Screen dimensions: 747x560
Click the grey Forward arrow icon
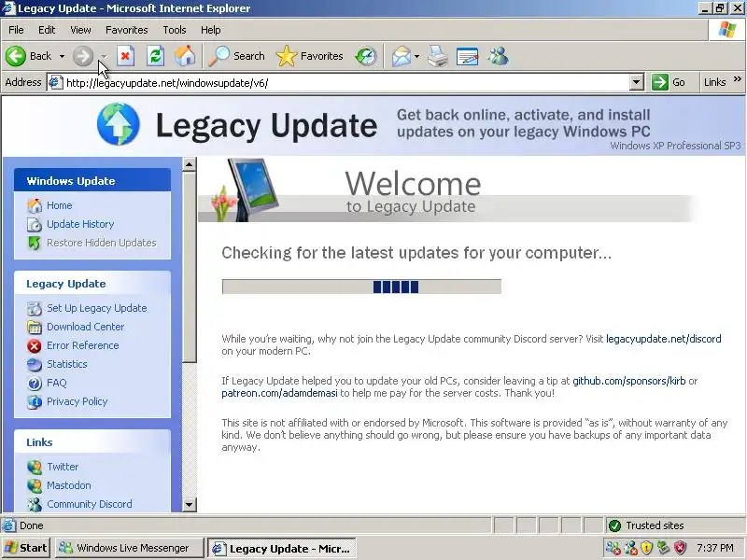[x=83, y=56]
